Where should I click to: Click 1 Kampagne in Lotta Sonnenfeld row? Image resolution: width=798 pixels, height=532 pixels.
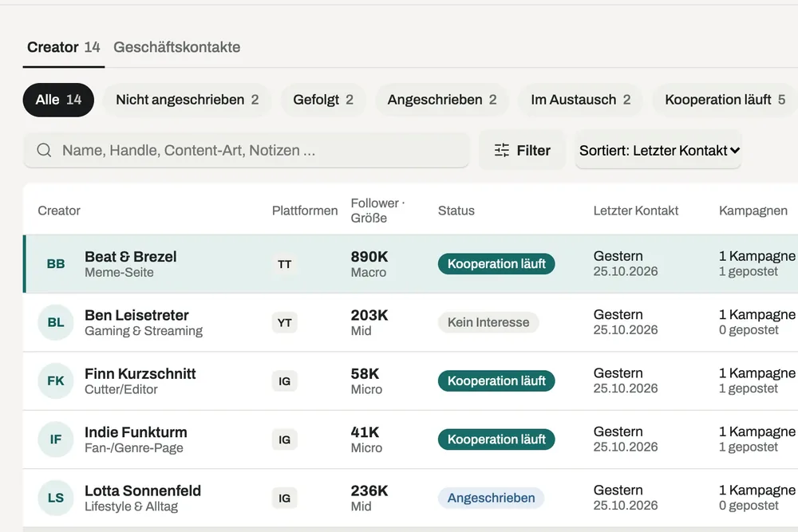757,491
